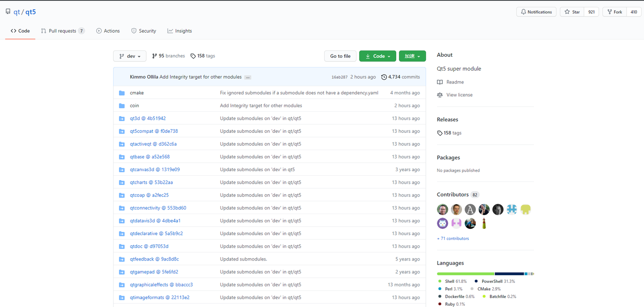Open the Readme book icon link
644x307 pixels.
coord(440,82)
